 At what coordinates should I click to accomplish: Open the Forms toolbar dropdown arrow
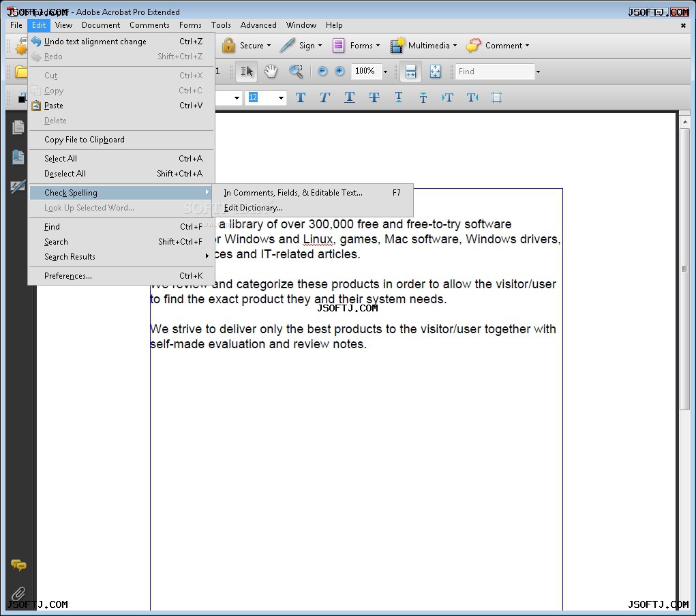pyautogui.click(x=378, y=45)
